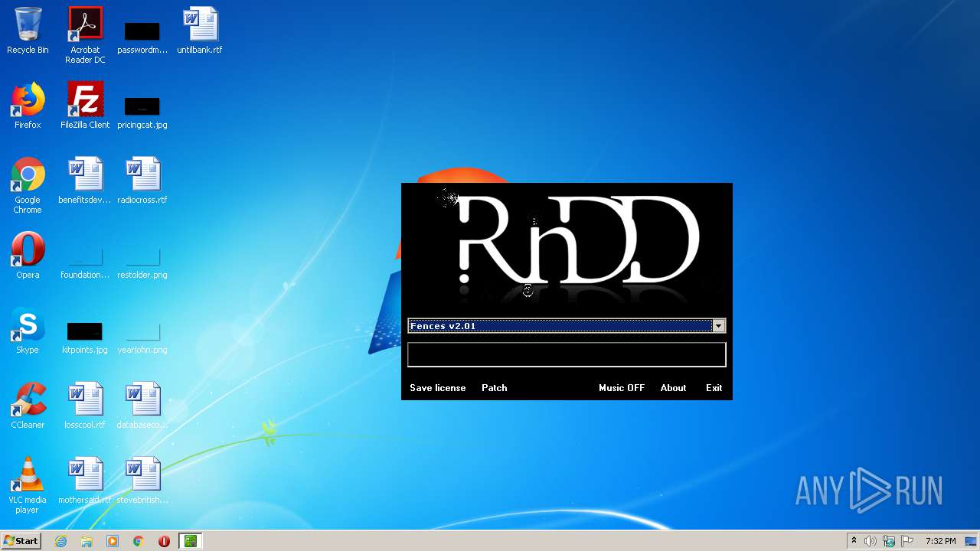Click Save license
The width and height of the screenshot is (980, 551).
[438, 388]
